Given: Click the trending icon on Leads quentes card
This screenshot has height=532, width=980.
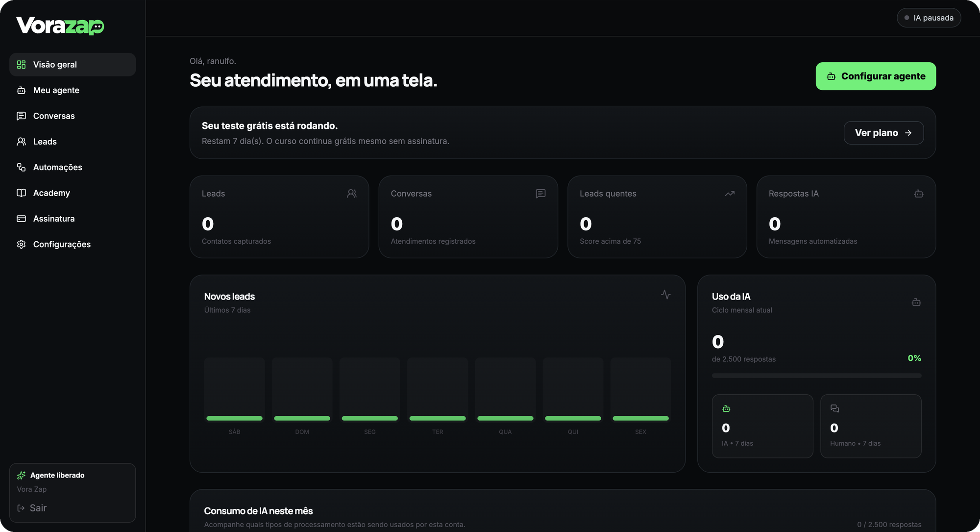Looking at the screenshot, I should [x=730, y=194].
